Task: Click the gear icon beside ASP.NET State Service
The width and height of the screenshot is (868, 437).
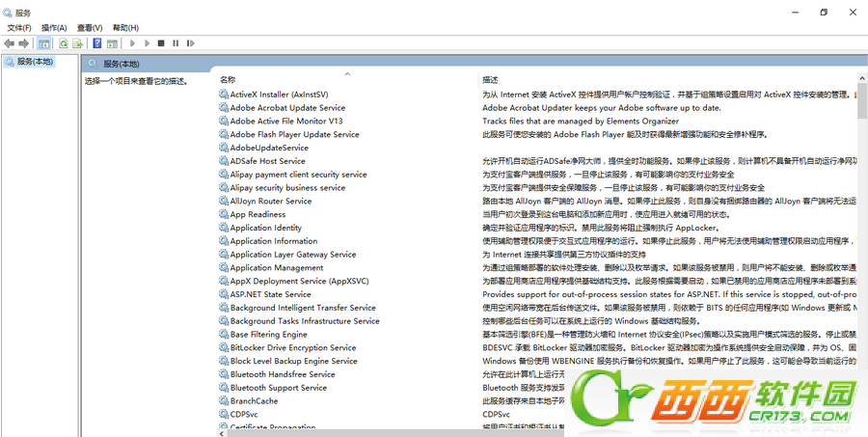Action: 224,294
